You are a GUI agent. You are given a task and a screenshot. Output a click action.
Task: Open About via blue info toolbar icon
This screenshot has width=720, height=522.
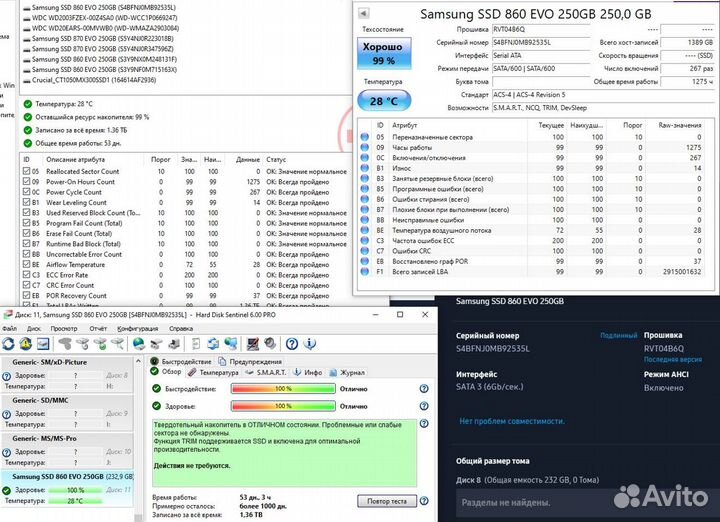tap(310, 343)
